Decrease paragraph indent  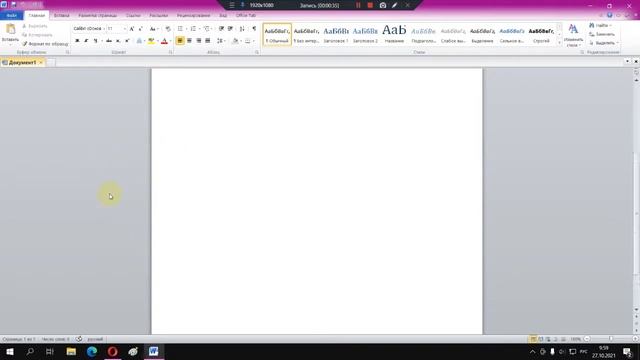tap(221, 29)
